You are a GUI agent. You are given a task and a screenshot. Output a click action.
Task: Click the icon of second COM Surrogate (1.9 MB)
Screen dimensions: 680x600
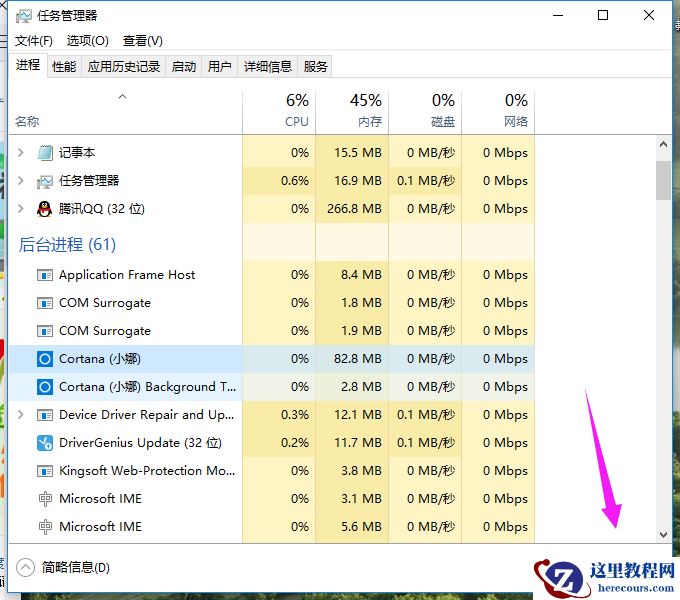[x=45, y=331]
